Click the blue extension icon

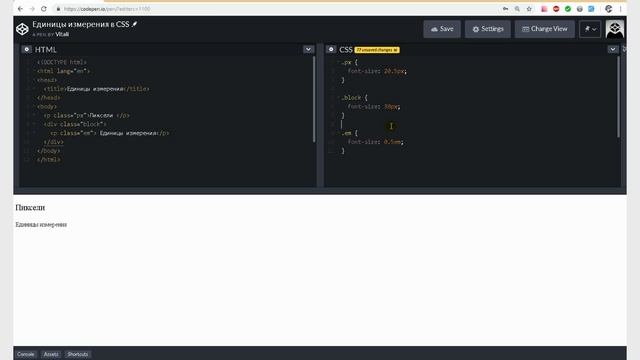click(591, 9)
